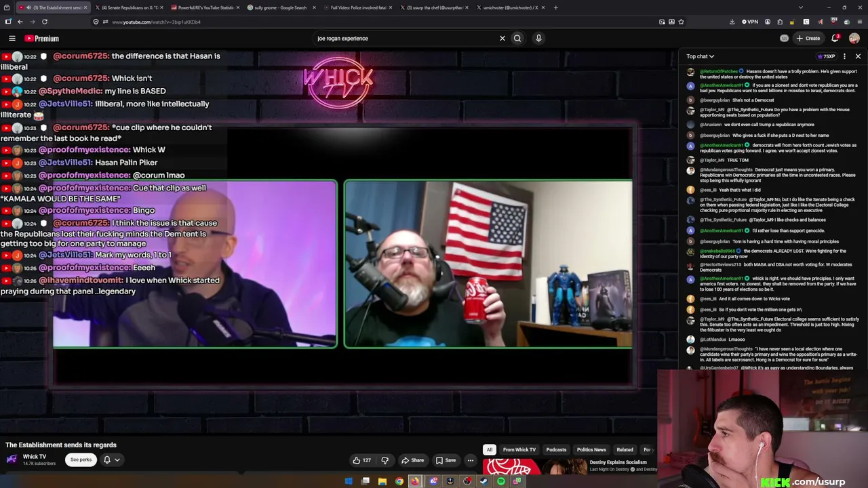
Task: Go to YouTube Premium home logo
Action: (42, 39)
